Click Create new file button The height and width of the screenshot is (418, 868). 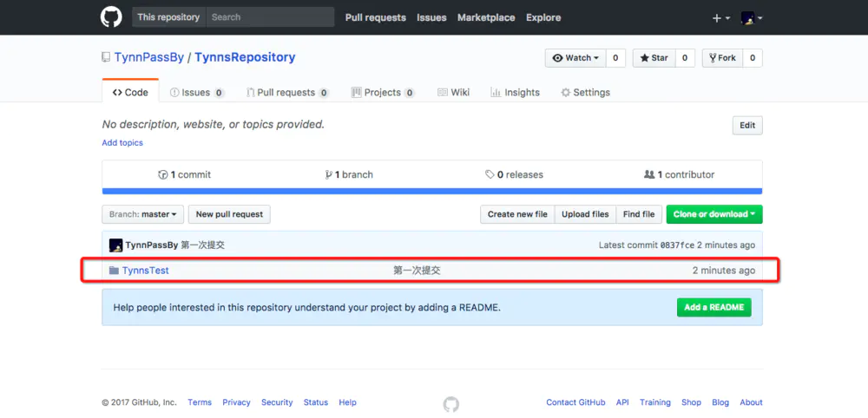[x=517, y=214]
